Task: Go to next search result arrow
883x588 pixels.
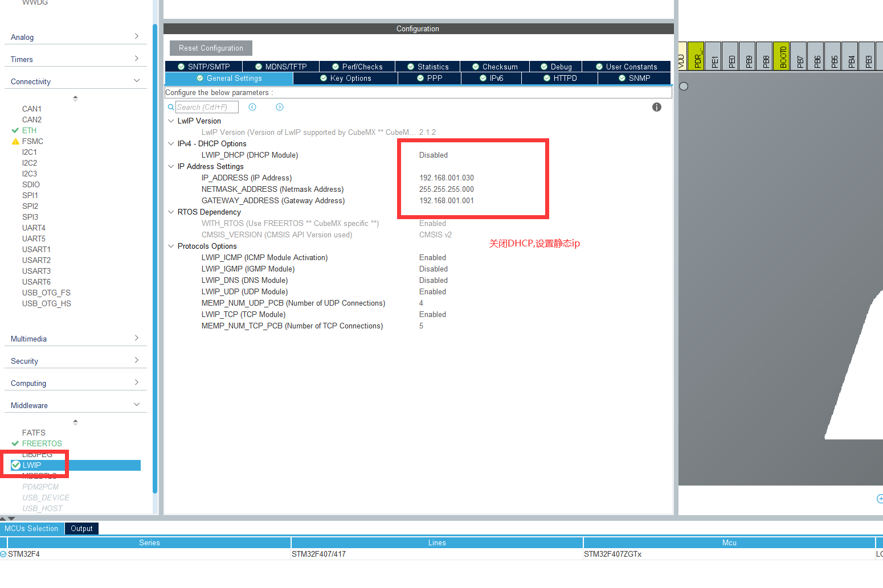Action: coord(280,107)
